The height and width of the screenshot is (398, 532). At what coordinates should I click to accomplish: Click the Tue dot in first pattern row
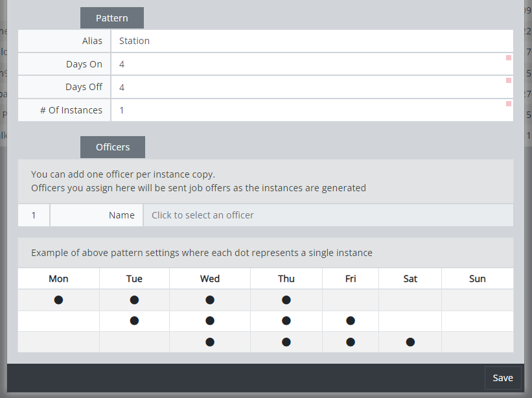pos(134,300)
